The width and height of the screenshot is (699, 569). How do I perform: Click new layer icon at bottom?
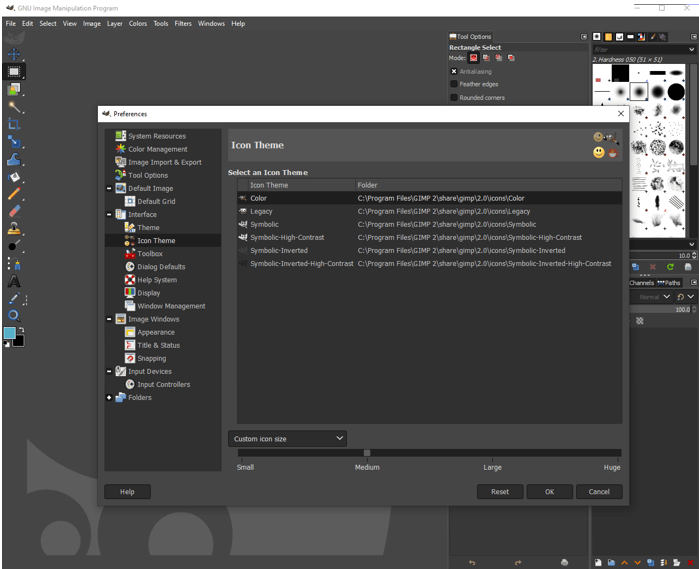pyautogui.click(x=598, y=563)
